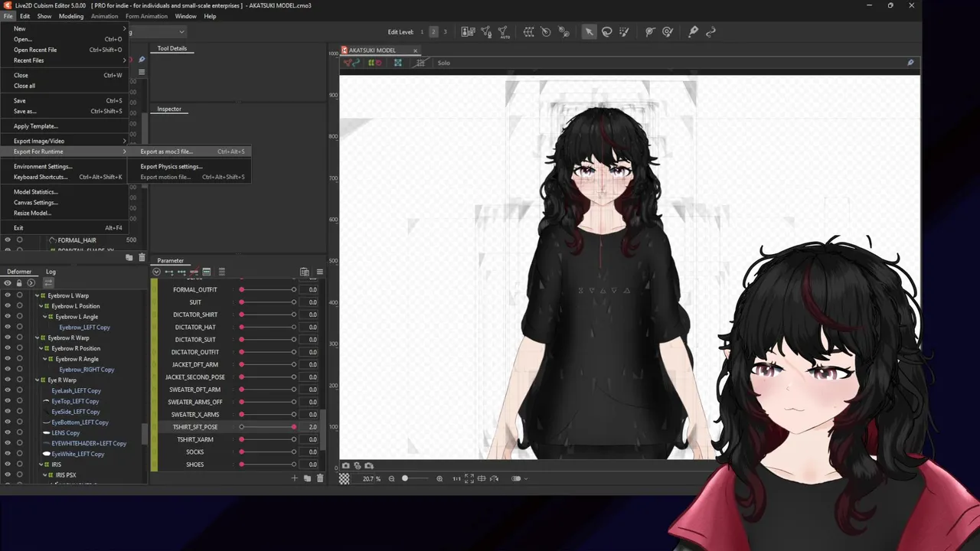Screen dimensions: 980x551
Task: Click the Parameter list vertical scrollbar
Action: click(323, 429)
